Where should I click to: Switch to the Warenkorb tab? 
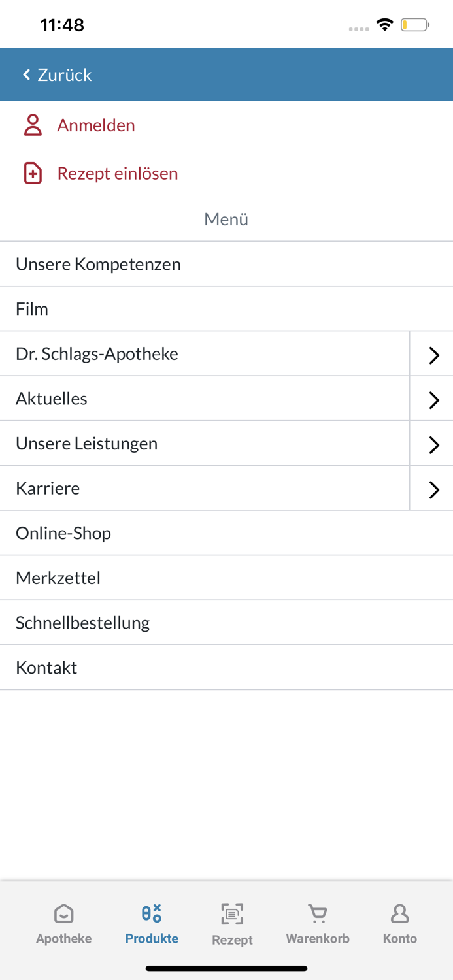click(x=318, y=923)
